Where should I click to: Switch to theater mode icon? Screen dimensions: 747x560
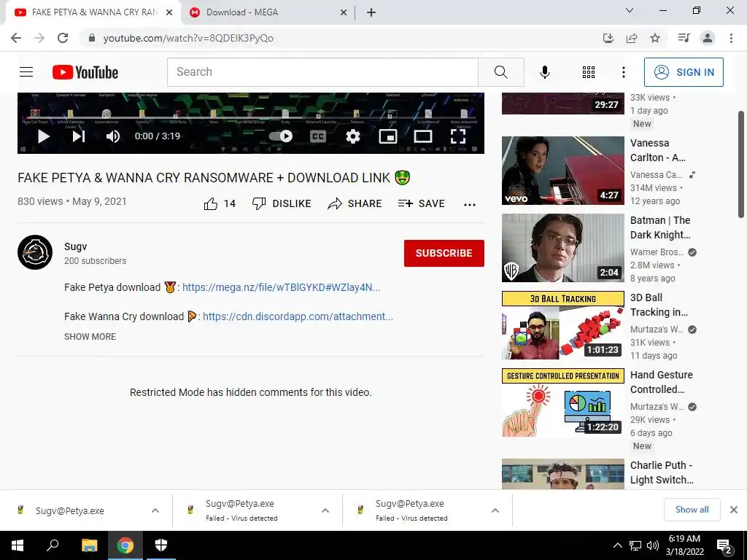pyautogui.click(x=422, y=136)
